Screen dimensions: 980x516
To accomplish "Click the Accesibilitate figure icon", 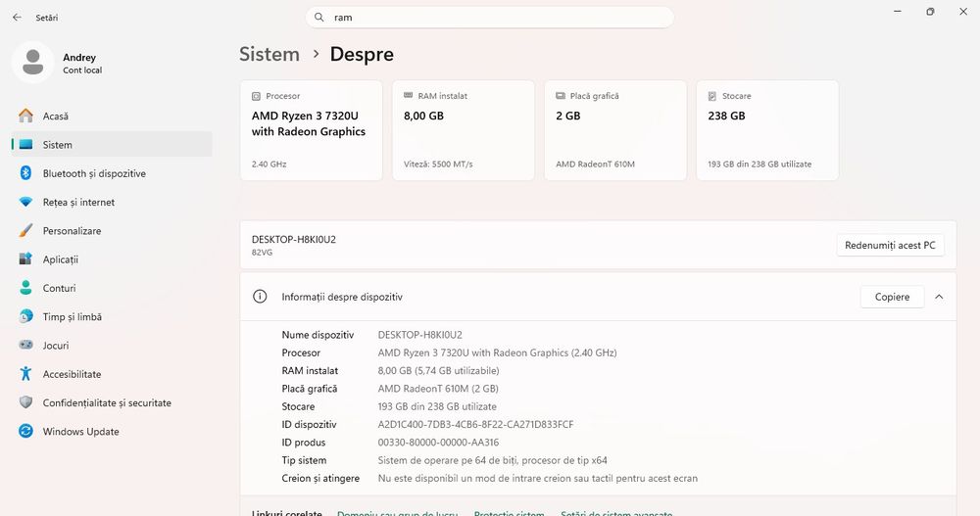I will click(25, 374).
